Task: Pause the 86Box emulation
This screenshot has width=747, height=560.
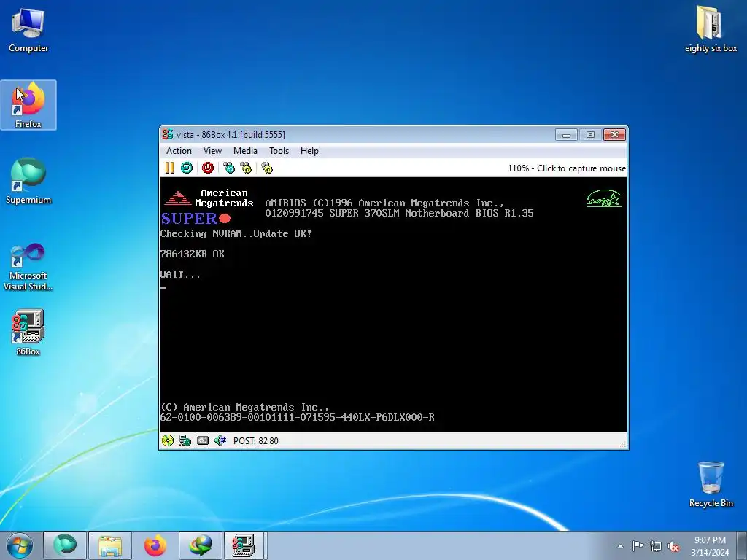Action: 169,168
